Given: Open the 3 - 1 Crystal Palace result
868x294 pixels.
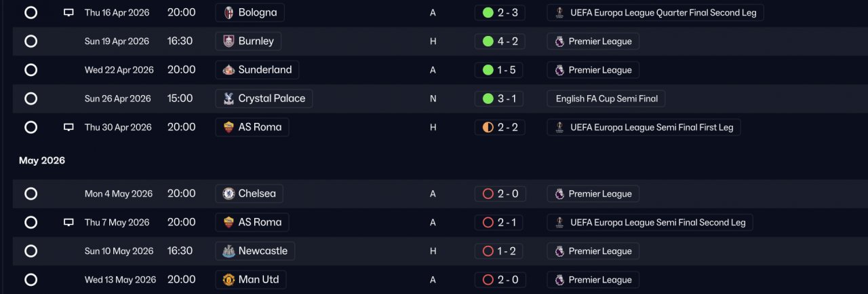Looking at the screenshot, I should tap(500, 98).
